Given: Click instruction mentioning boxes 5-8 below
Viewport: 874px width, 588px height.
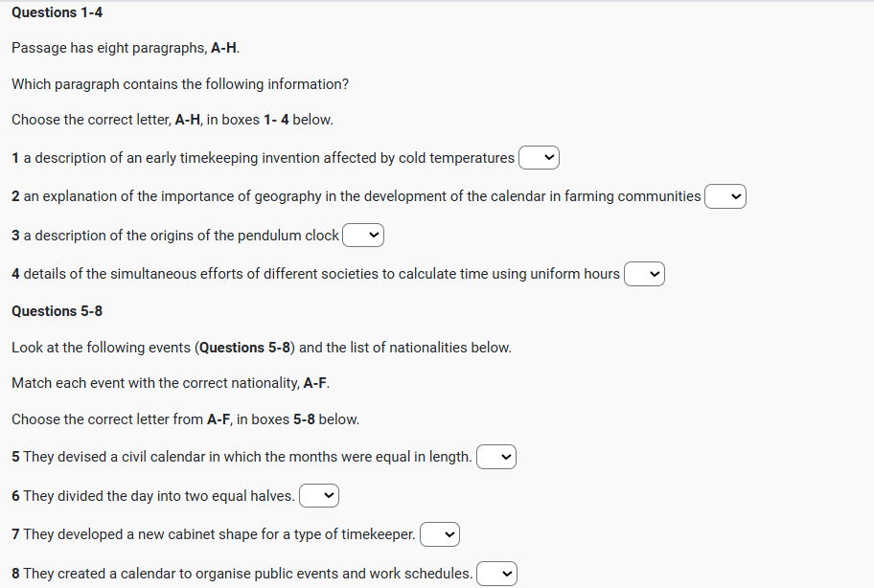Looking at the screenshot, I should pos(186,419).
